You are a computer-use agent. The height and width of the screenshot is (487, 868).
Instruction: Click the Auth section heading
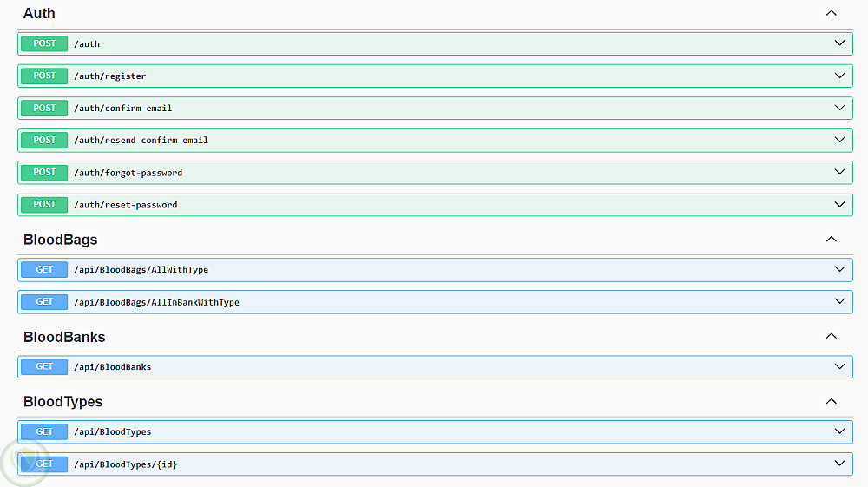(x=39, y=13)
